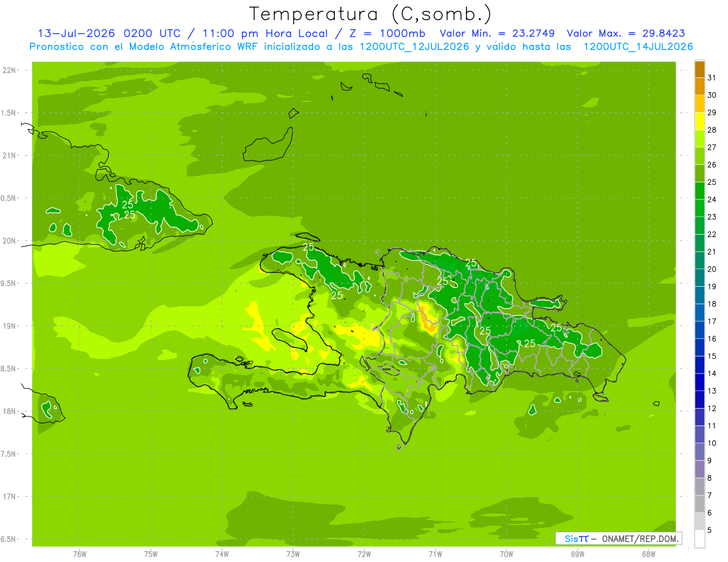This screenshot has width=728, height=562.
Task: Click the 22N latitude label
Action: point(10,70)
